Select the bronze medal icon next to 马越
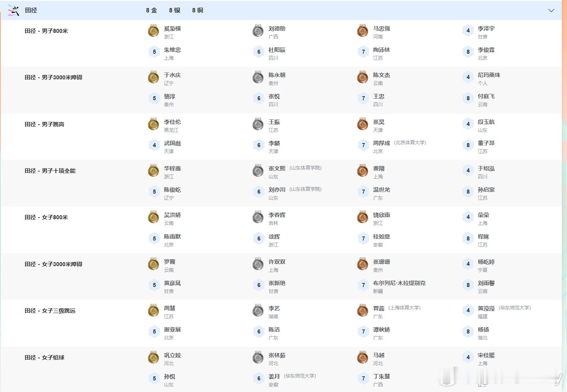The height and width of the screenshot is (392, 567). tap(363, 357)
